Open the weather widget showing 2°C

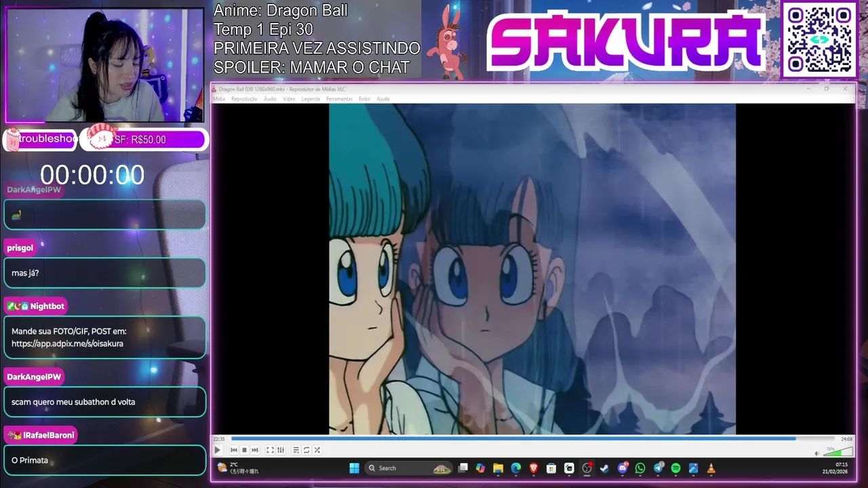point(237,468)
